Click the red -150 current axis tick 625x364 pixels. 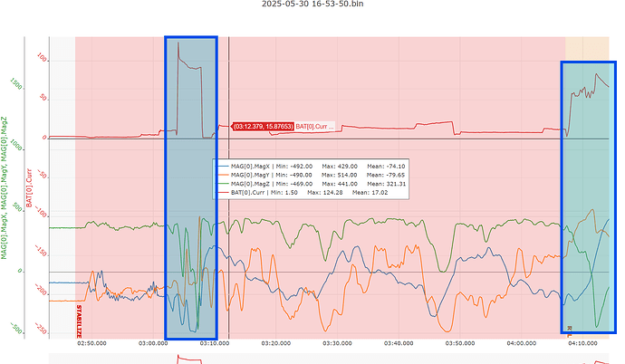41,251
